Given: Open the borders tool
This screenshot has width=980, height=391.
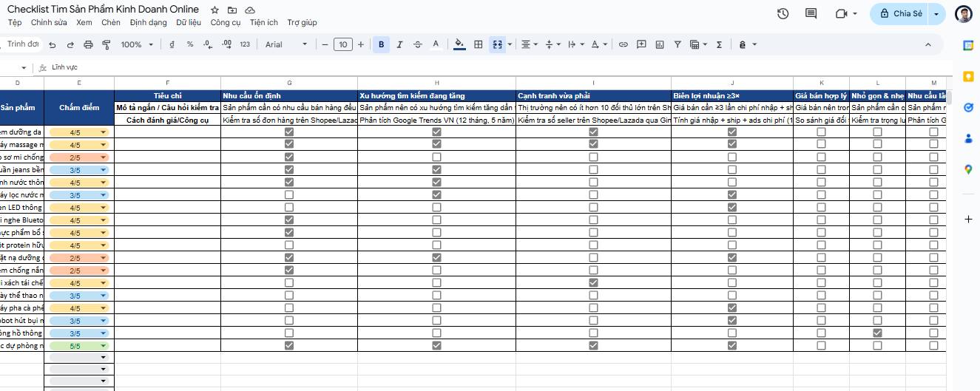Looking at the screenshot, I should (479, 44).
